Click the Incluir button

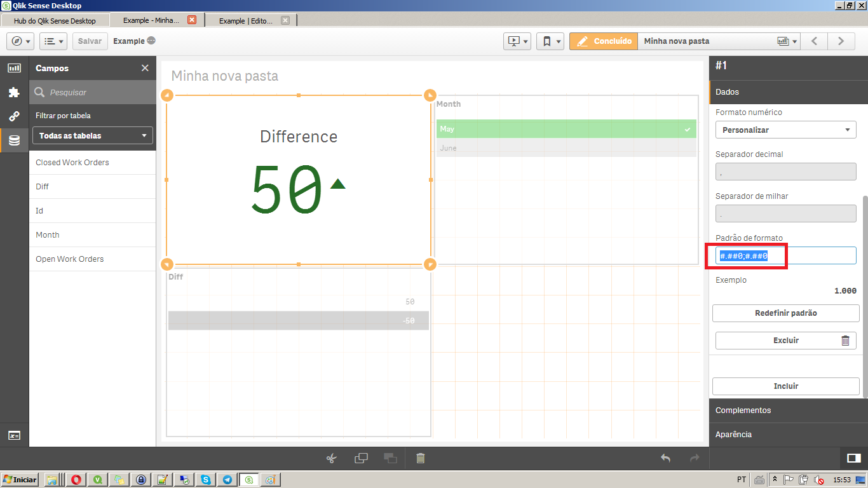pos(786,386)
